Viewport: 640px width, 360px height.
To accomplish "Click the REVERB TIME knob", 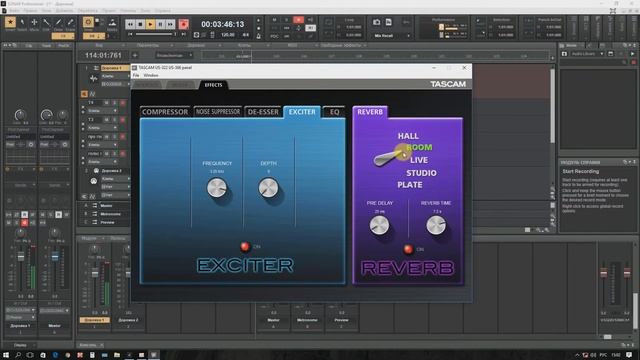I will 436,225.
